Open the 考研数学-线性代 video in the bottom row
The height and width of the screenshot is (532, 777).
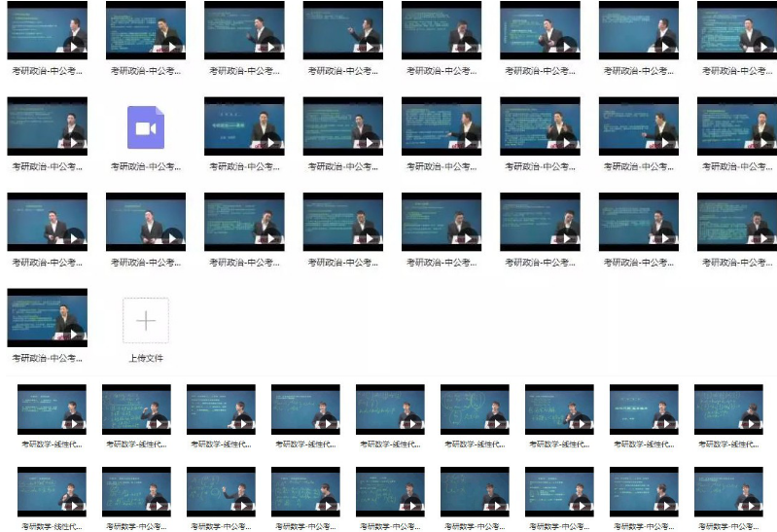click(52, 492)
